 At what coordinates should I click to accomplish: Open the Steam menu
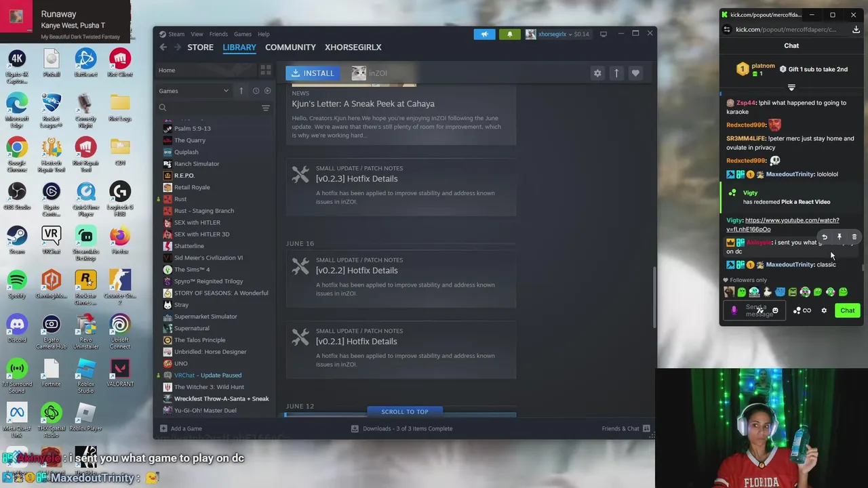(x=176, y=34)
